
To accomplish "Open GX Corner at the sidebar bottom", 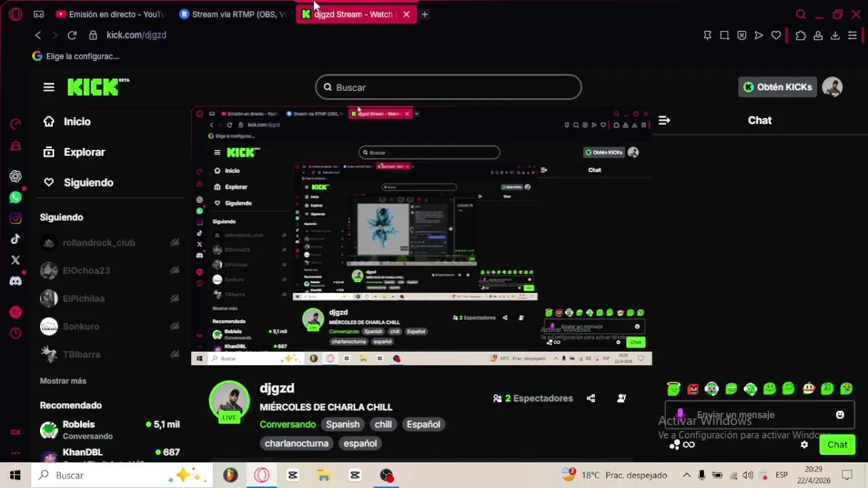I will tap(16, 432).
